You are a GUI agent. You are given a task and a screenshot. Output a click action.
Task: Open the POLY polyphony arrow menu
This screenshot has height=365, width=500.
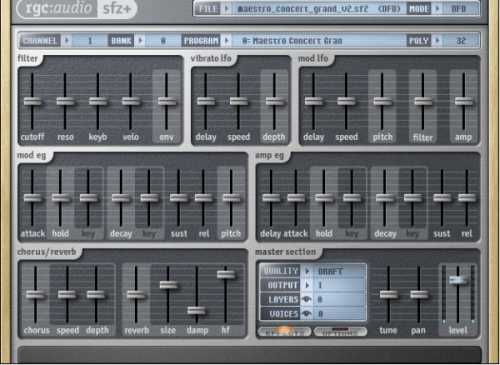click(438, 41)
